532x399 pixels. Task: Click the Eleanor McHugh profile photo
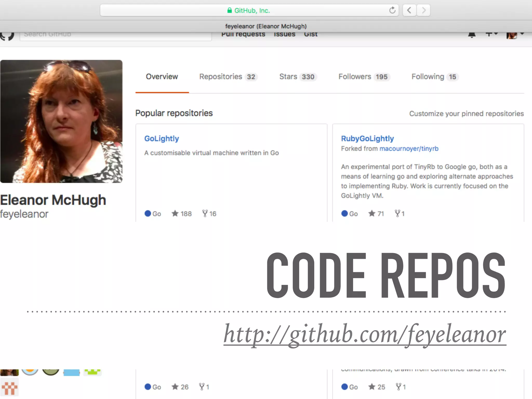point(61,121)
